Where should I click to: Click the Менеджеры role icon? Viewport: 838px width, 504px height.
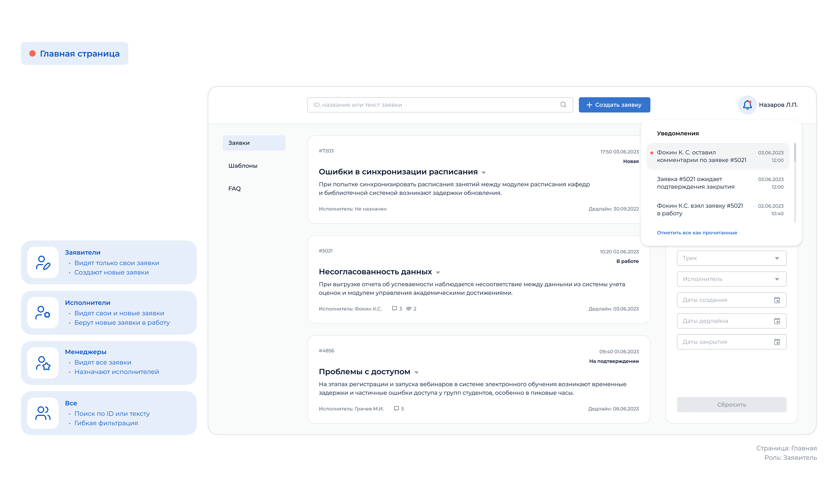point(43,363)
